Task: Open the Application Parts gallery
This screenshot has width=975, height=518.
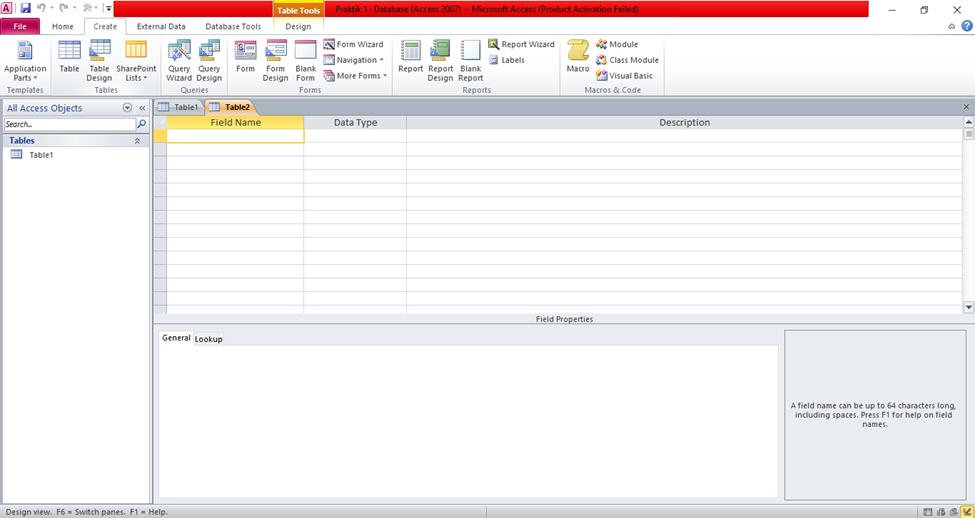Action: coord(25,61)
